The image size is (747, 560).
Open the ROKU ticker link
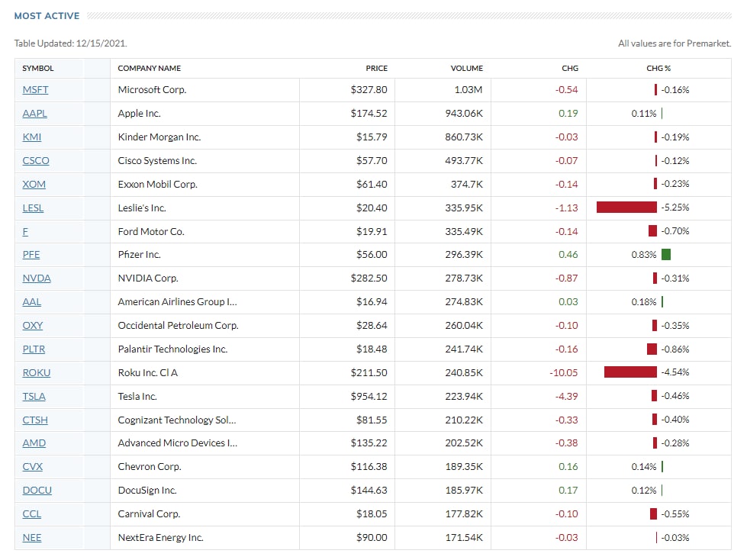tap(36, 373)
